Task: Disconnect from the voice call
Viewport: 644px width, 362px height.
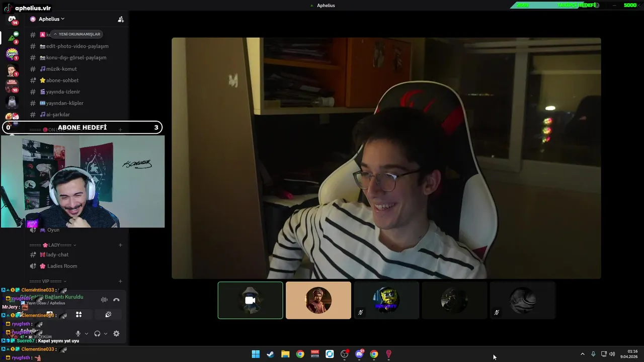Action: click(116, 300)
